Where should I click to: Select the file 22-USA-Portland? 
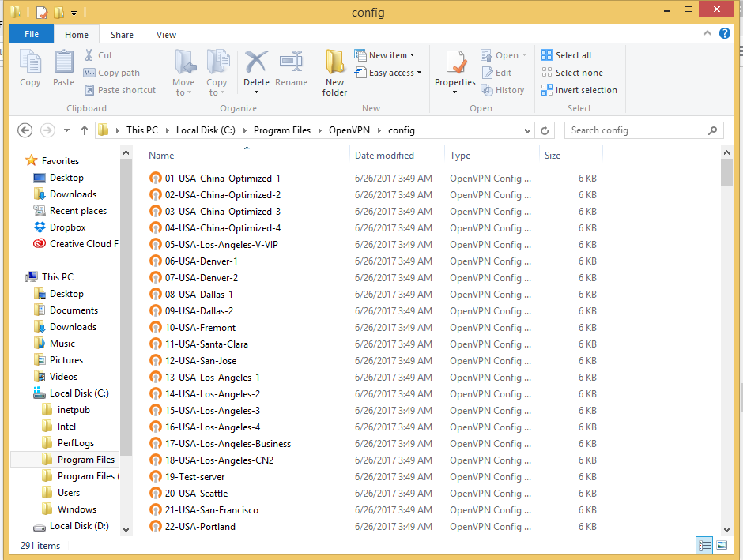coord(200,526)
